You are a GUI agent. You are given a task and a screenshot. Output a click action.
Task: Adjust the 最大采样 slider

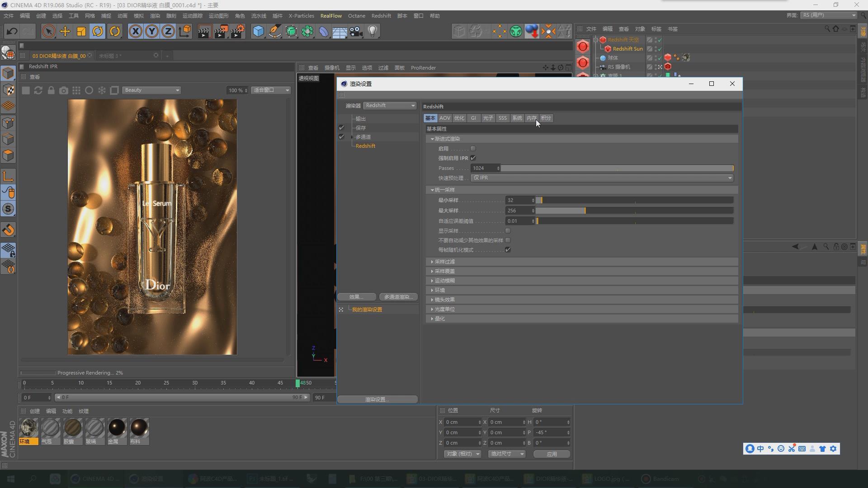[x=585, y=211]
